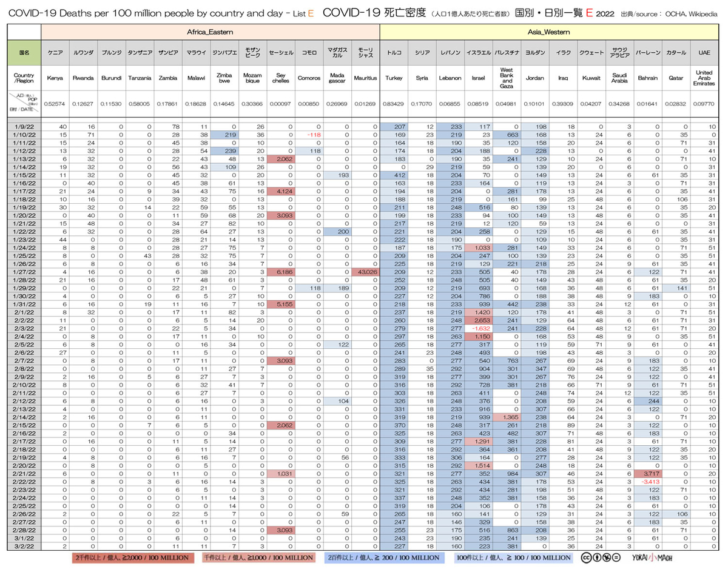Click the Japanese header ケニア
Screen dimensions: 728x569
tap(55, 53)
